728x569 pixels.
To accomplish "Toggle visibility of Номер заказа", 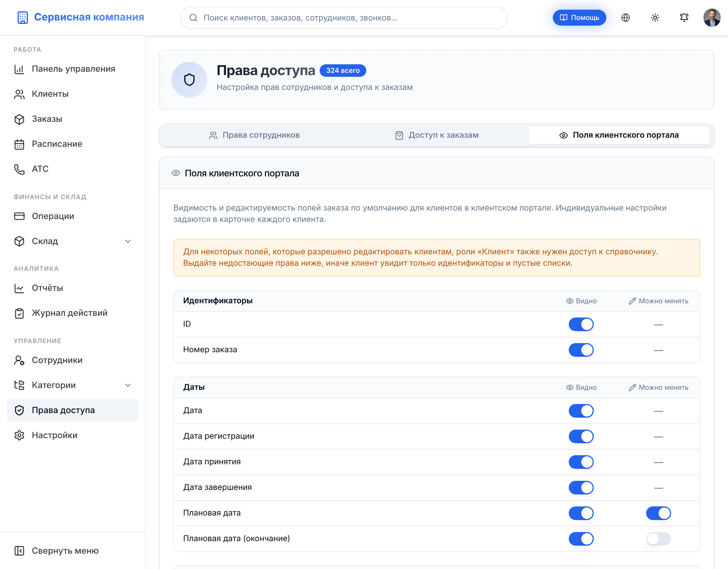I will (x=581, y=350).
